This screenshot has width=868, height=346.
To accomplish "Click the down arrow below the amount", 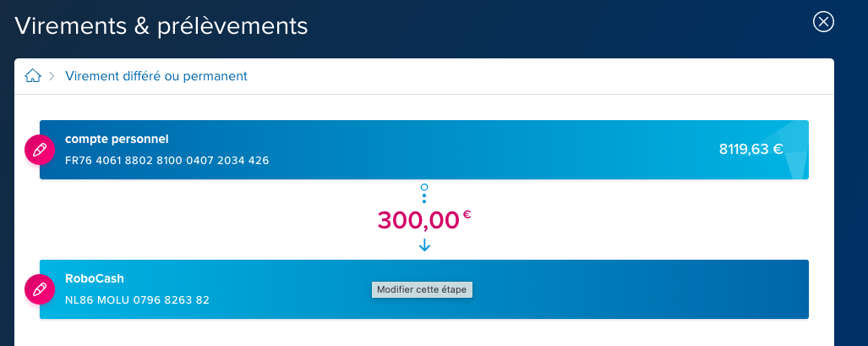I will tap(424, 244).
